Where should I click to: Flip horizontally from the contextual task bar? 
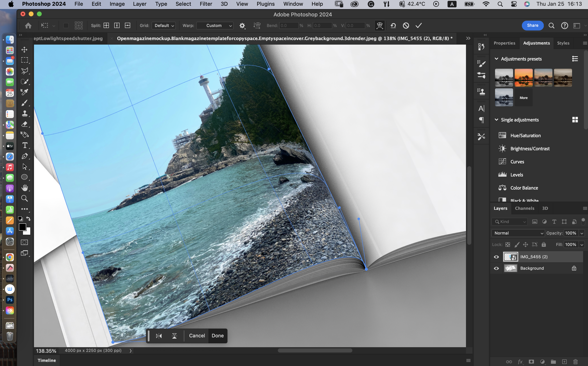click(159, 336)
